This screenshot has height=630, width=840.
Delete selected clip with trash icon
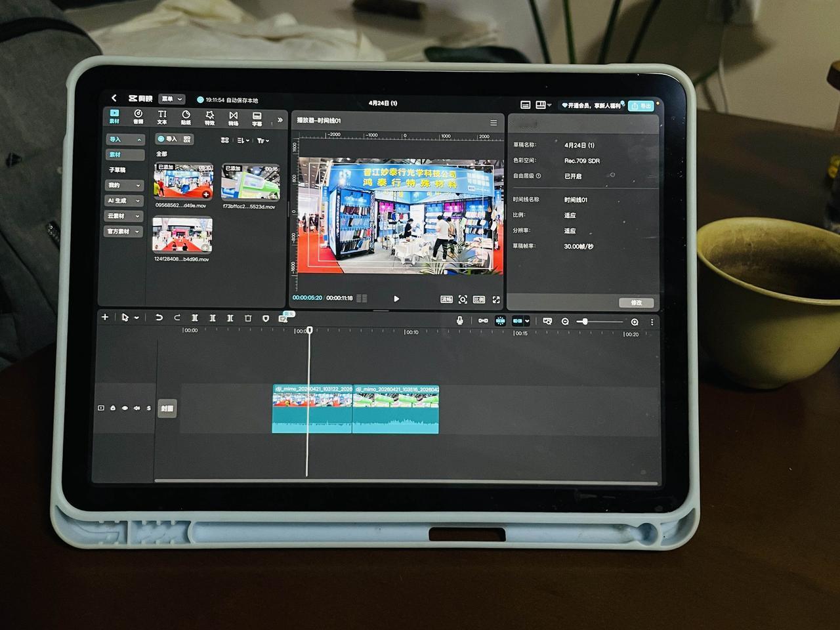pyautogui.click(x=248, y=318)
